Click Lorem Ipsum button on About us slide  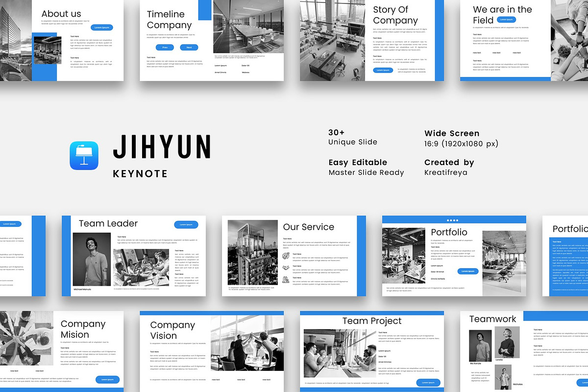101,27
